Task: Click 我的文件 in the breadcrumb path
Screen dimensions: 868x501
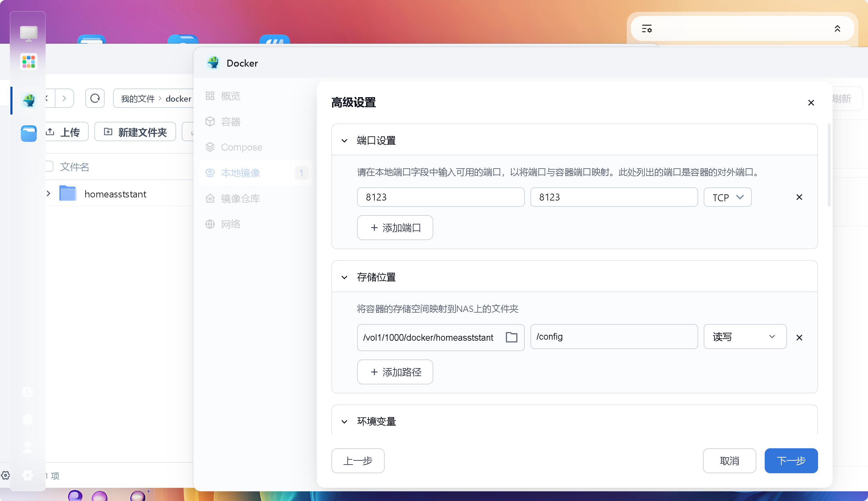Action: click(138, 99)
